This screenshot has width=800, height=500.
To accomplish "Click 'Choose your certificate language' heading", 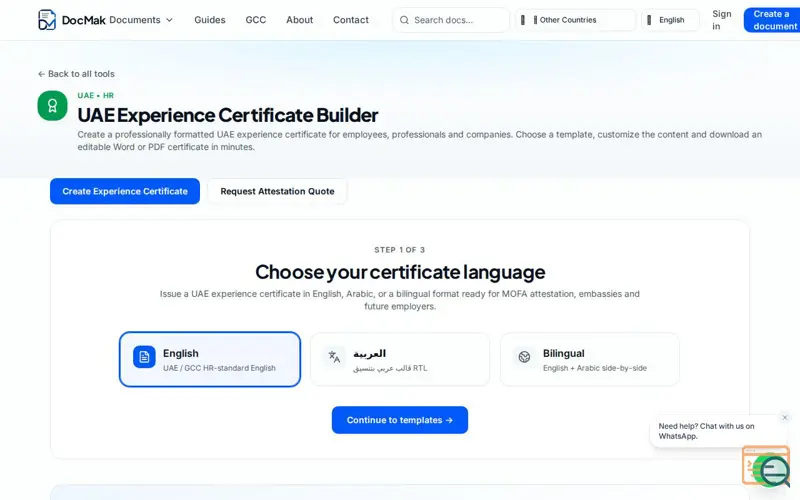I will [x=400, y=272].
